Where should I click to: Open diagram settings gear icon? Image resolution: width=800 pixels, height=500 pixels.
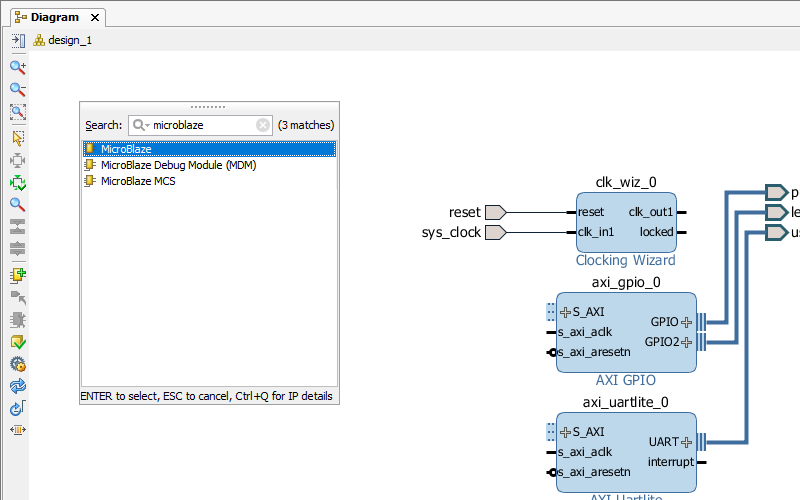point(18,364)
